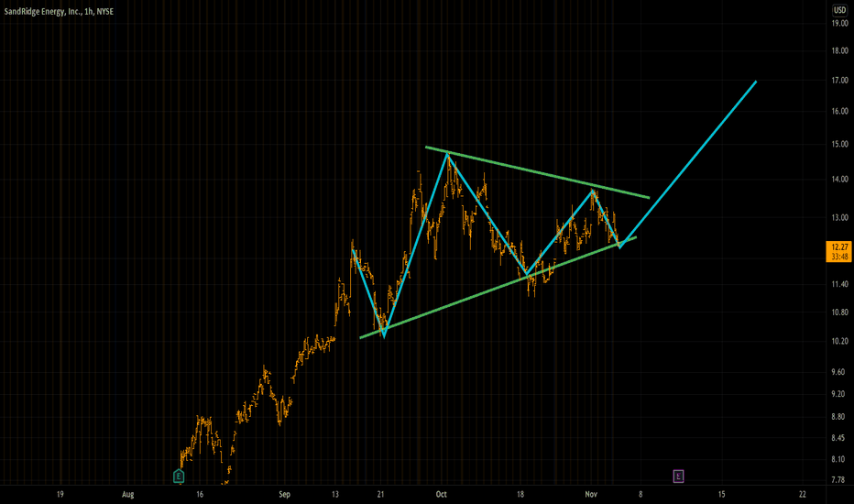Click the green earnings 'E' marker icon

click(x=179, y=477)
